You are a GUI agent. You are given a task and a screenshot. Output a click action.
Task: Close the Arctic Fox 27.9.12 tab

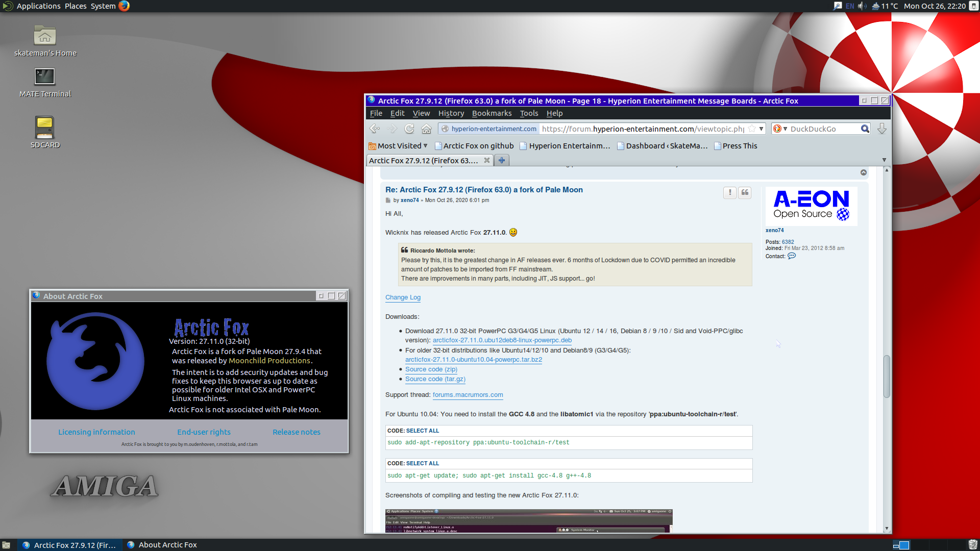click(x=487, y=160)
